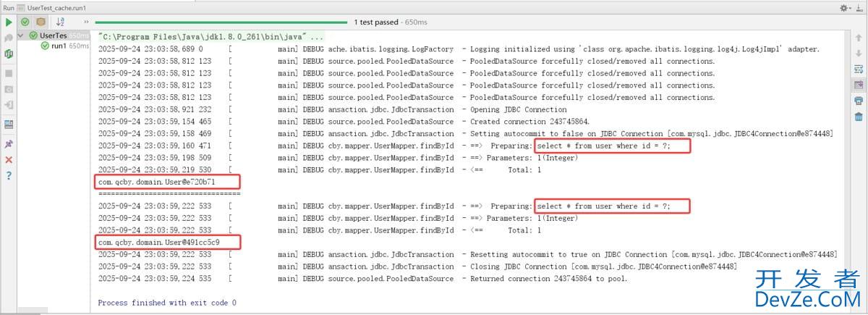Clear console with the trash icon

[858, 117]
